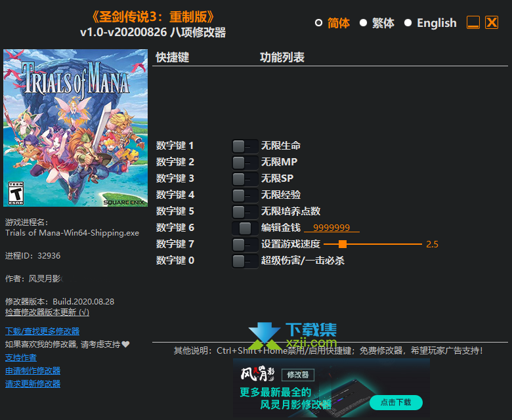Click the money value field 9999999
This screenshot has width=512, height=420.
pyautogui.click(x=331, y=228)
